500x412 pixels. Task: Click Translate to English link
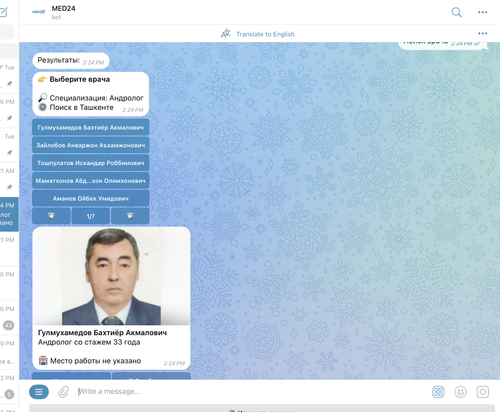265,34
